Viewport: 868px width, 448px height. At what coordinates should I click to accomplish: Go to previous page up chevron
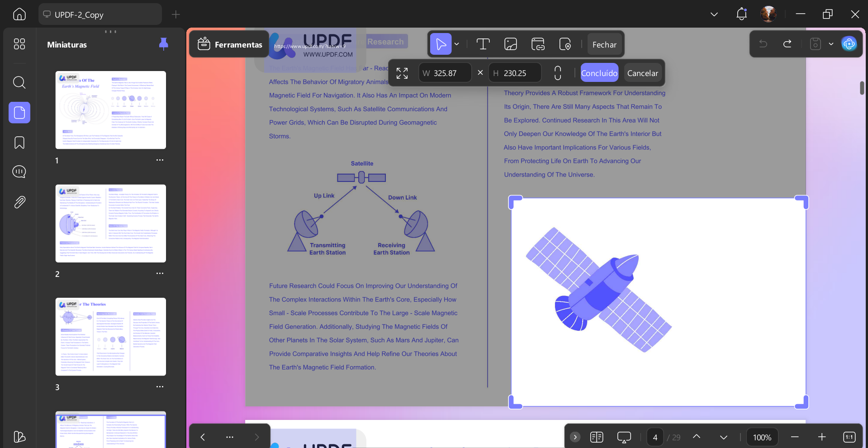pos(697,437)
